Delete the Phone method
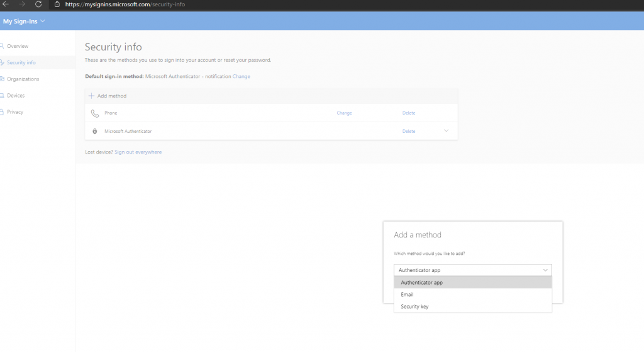 click(409, 113)
